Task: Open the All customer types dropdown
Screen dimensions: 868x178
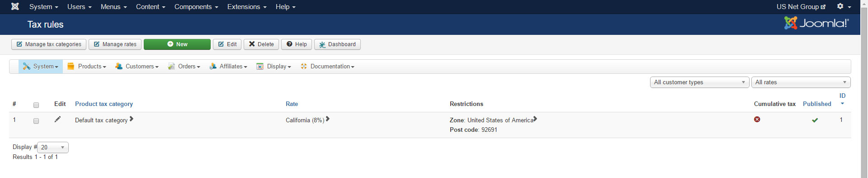Action: point(699,82)
